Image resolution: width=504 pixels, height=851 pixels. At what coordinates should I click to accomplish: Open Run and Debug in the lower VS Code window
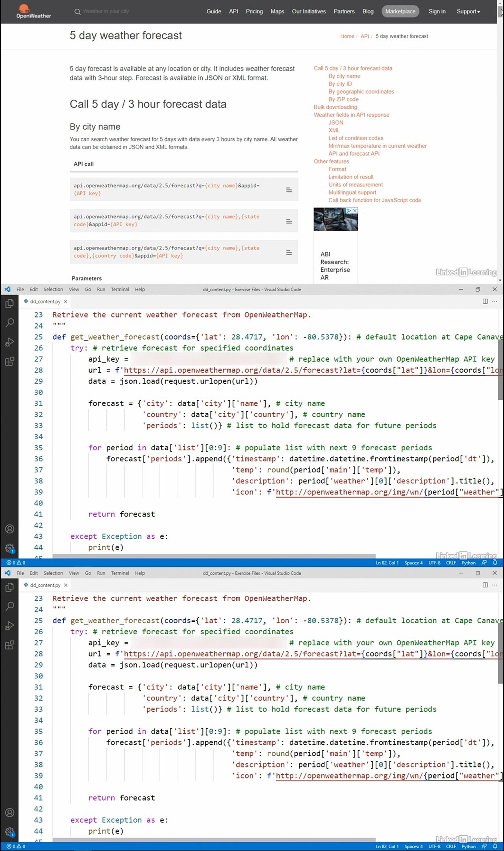pyautogui.click(x=9, y=626)
